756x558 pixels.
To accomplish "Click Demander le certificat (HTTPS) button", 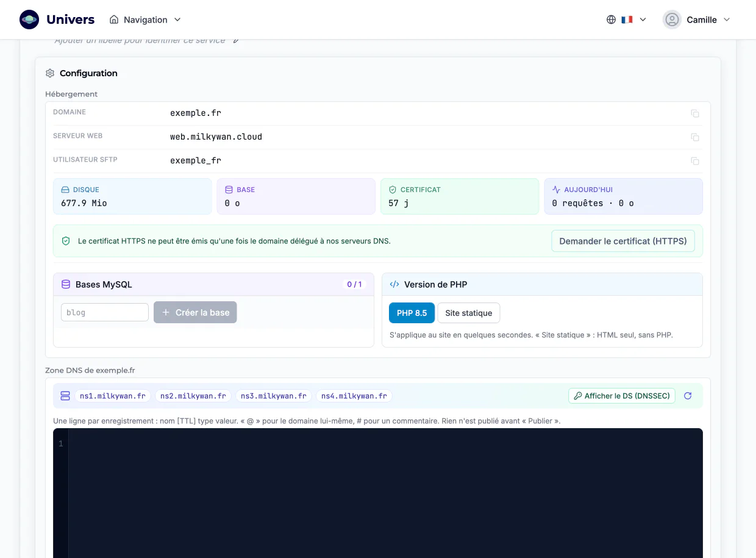I will click(623, 241).
